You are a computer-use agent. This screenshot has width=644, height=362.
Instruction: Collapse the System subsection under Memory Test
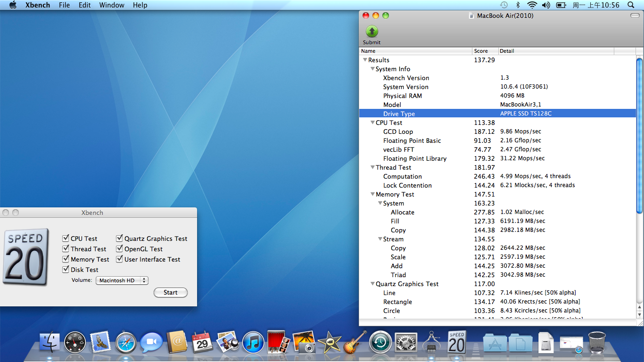click(380, 203)
